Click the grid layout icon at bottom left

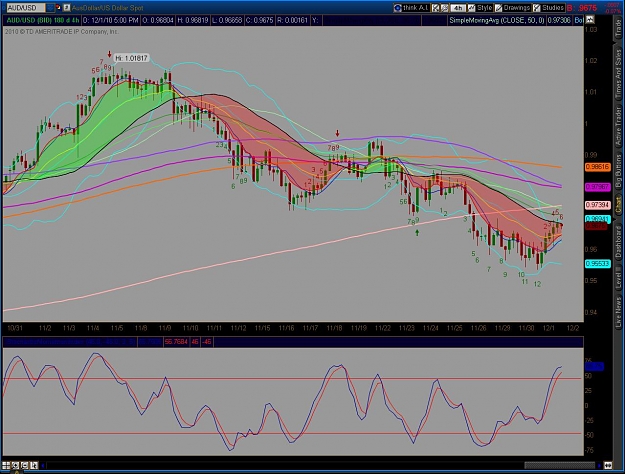pos(6,465)
